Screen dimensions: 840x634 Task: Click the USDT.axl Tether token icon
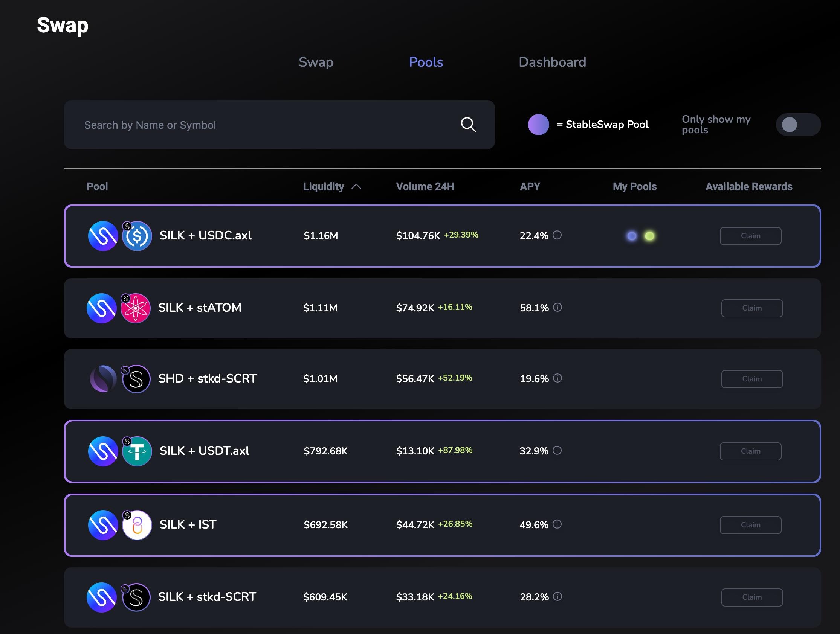point(137,451)
